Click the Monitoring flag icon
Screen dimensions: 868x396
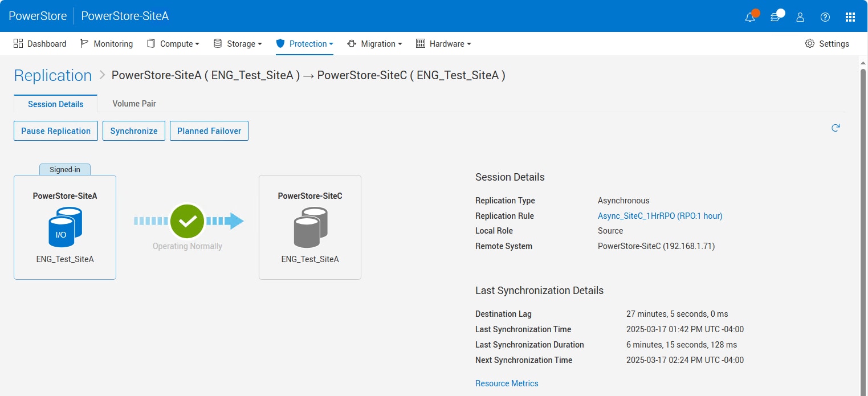pos(84,43)
